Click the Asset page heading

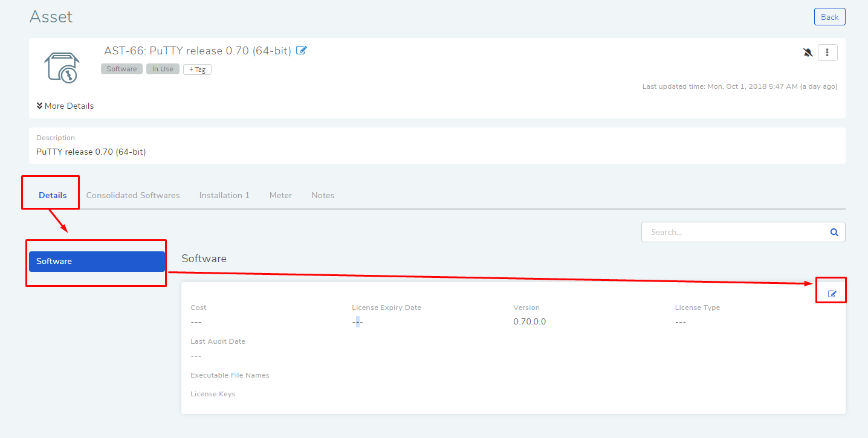(51, 16)
